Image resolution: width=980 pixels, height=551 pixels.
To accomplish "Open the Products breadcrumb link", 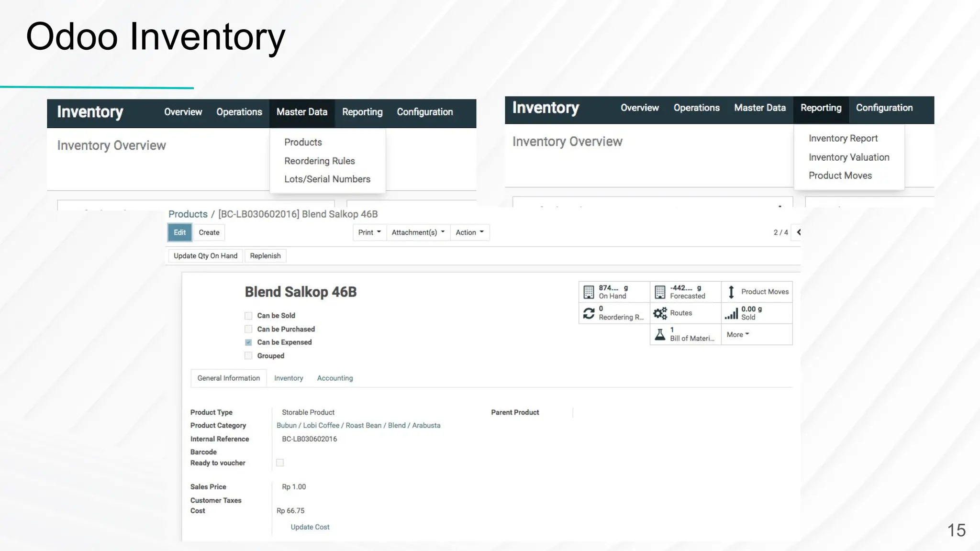I will pyautogui.click(x=188, y=214).
